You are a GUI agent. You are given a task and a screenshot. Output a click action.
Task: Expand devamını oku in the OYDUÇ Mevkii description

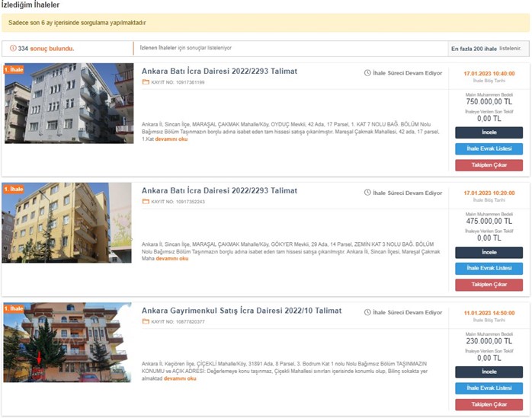point(170,139)
